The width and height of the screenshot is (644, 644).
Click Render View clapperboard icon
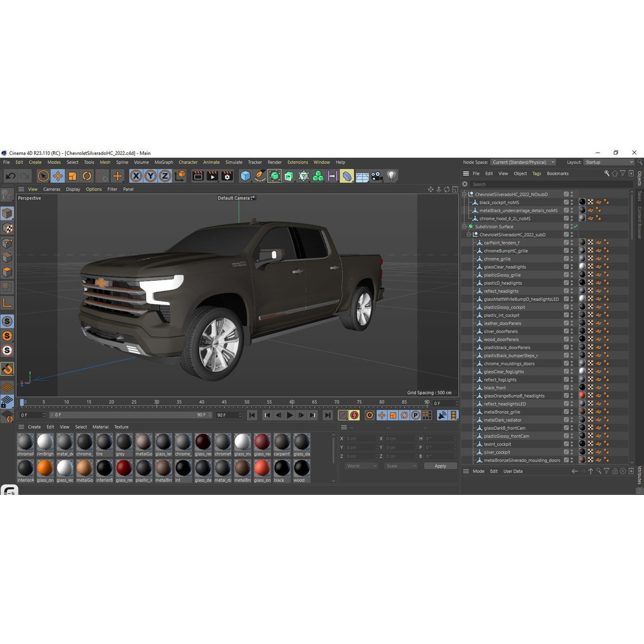coord(198,176)
